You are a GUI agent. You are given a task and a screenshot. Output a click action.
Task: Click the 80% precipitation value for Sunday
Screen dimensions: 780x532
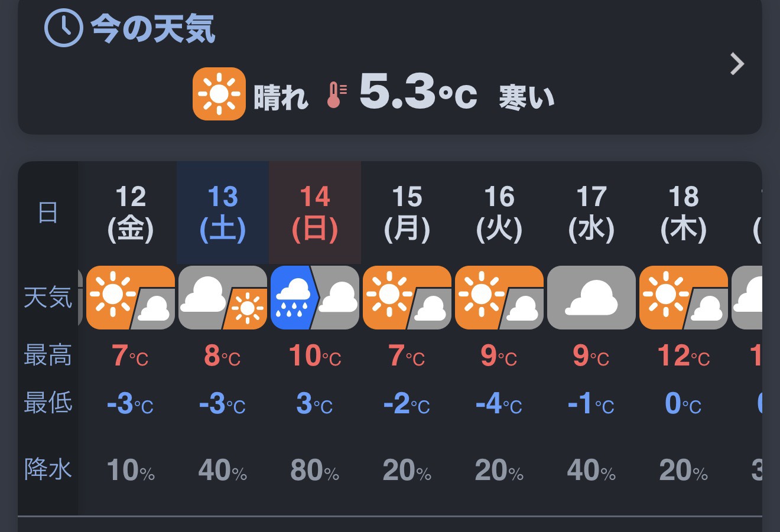pos(314,471)
